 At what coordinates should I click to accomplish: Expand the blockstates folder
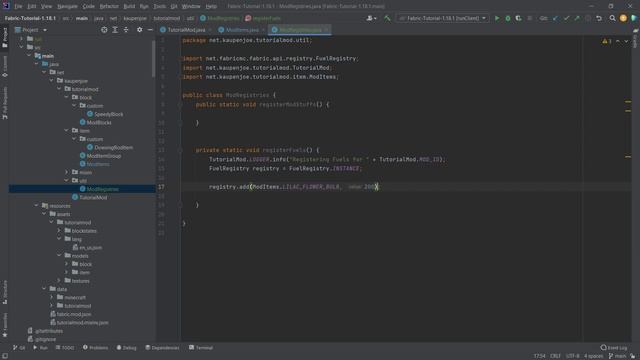pos(59,231)
